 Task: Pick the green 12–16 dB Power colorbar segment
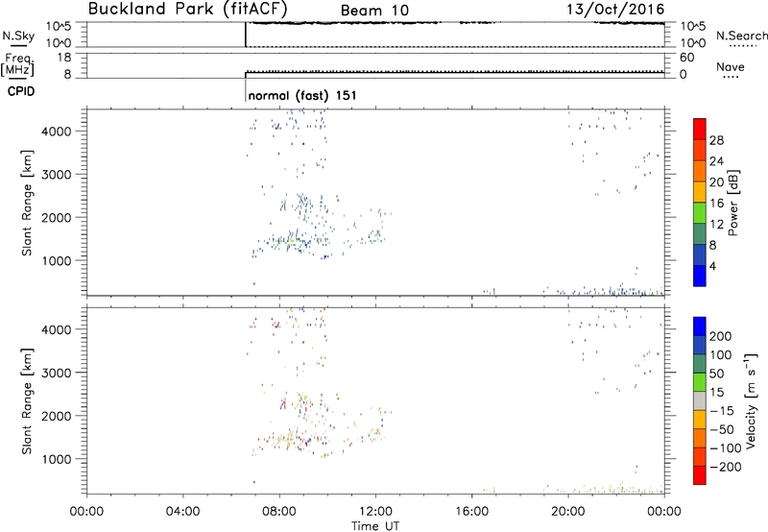[700, 212]
